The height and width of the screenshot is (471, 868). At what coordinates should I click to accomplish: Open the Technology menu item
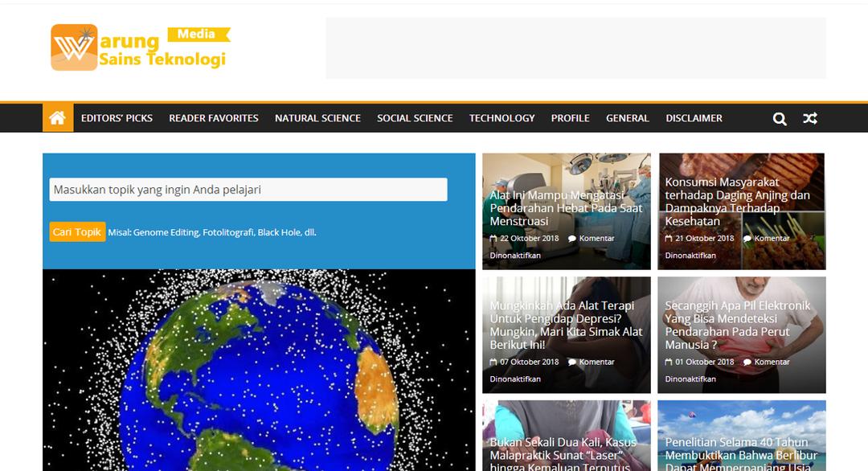coord(502,118)
